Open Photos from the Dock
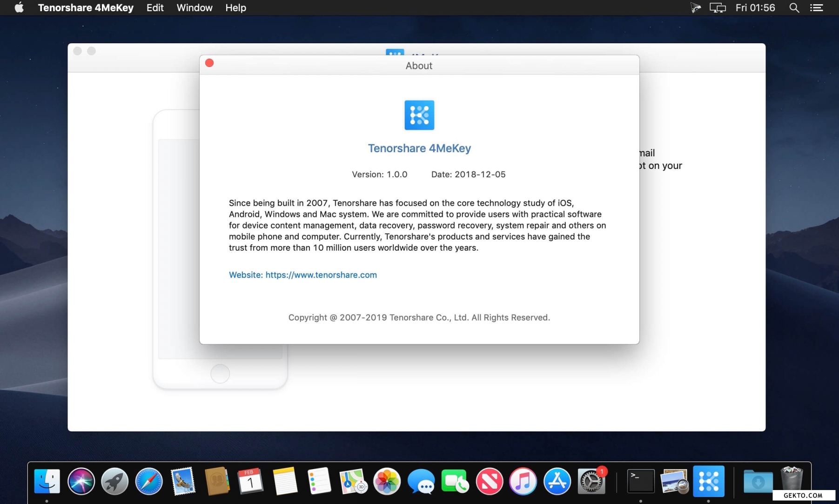 (x=387, y=481)
